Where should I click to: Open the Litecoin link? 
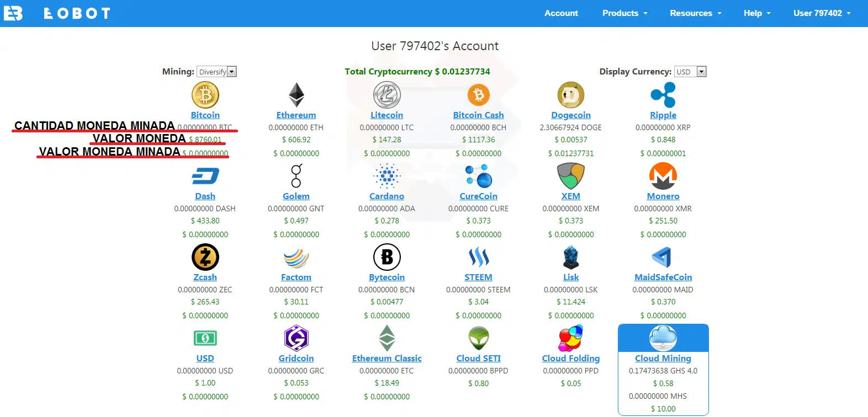(x=387, y=115)
